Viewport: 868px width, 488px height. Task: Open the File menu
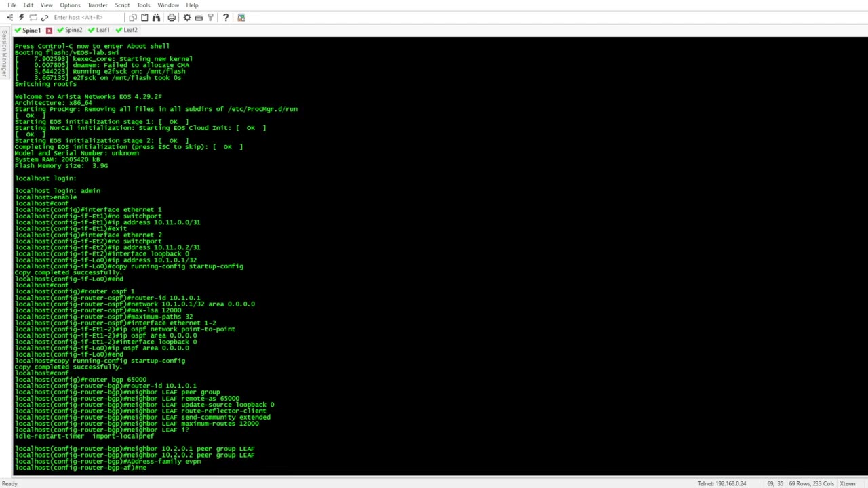tap(12, 5)
